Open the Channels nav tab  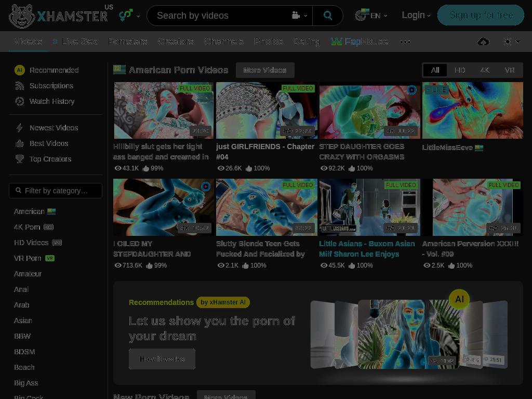pos(223,42)
